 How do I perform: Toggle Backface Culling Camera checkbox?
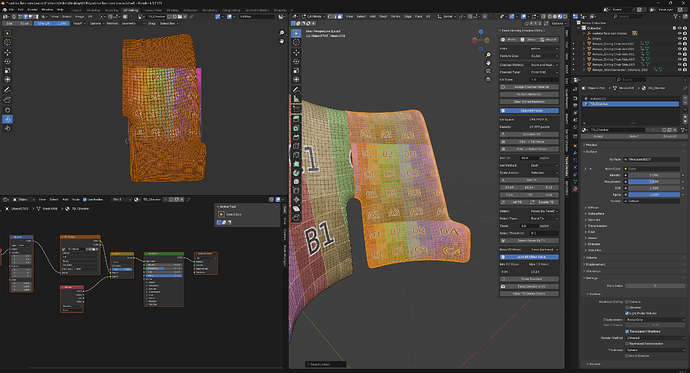(x=627, y=302)
